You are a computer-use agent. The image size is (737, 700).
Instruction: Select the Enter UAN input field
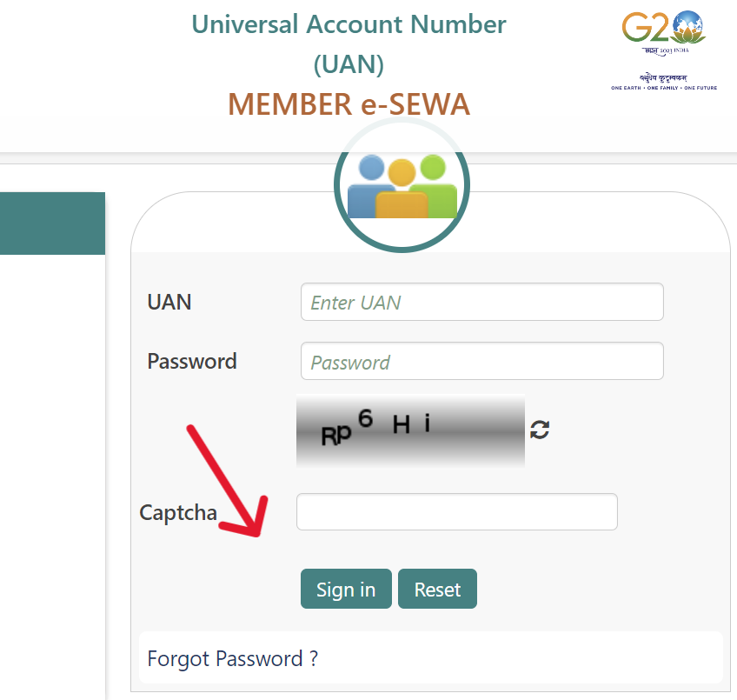click(481, 301)
